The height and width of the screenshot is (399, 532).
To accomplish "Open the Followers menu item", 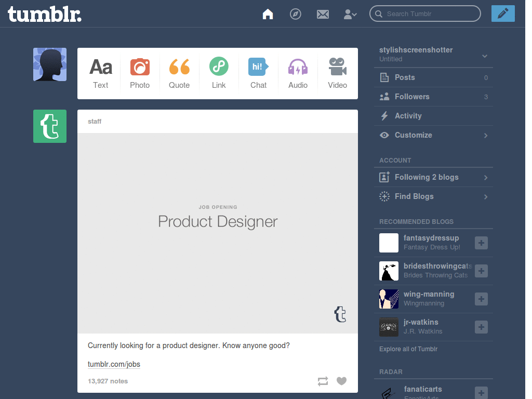I will coord(433,97).
